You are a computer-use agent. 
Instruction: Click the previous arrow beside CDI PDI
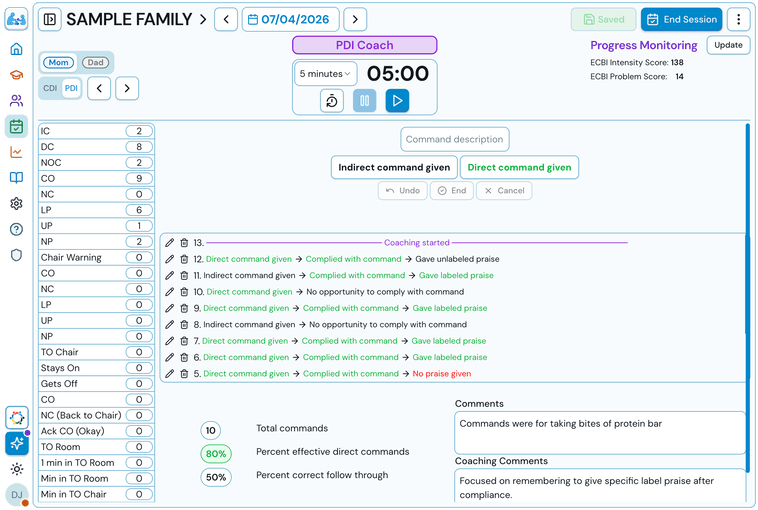tap(99, 88)
